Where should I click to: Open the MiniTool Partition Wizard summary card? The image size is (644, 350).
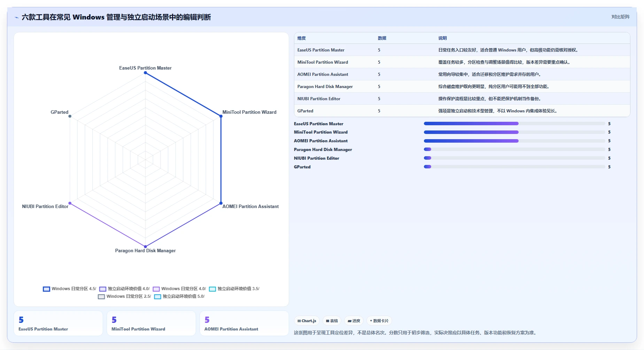[151, 323]
